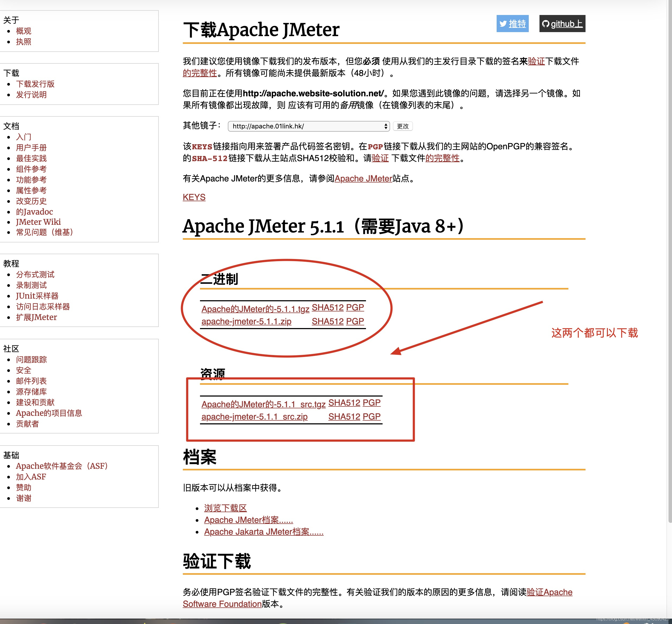Open PGP for the 5.1.1_src.tgz source

[x=372, y=403]
